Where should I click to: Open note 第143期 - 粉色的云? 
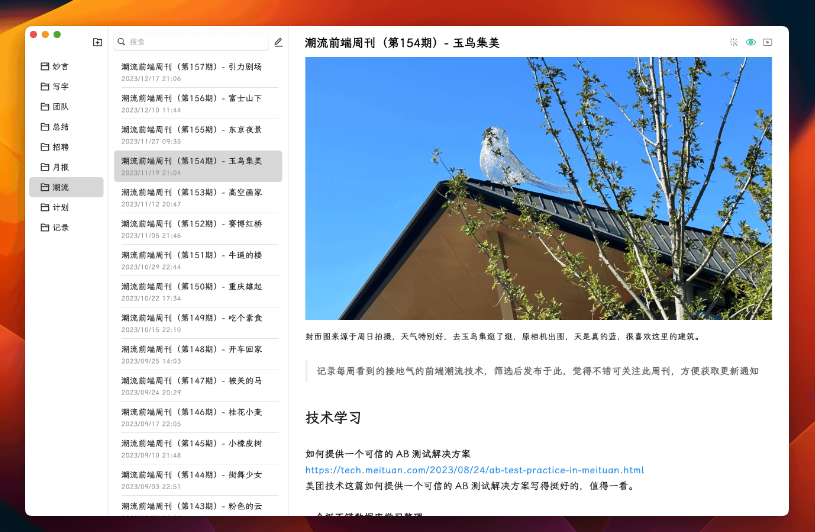pos(198,506)
